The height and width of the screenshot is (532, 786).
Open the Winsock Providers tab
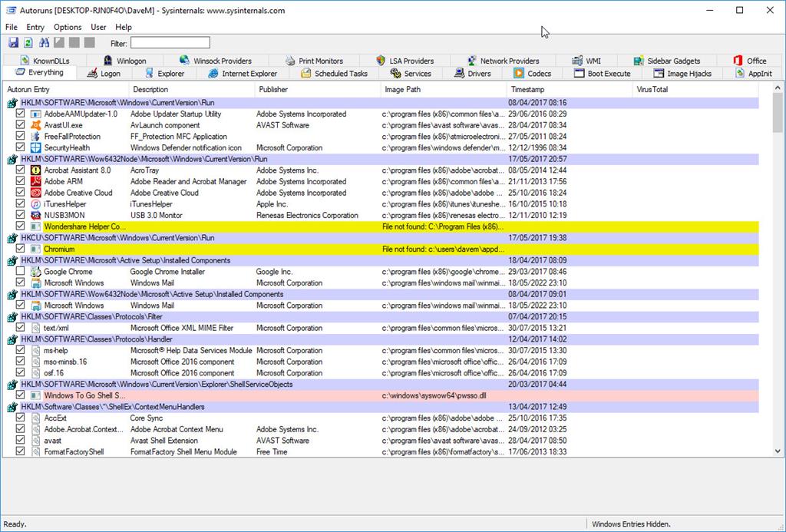pyautogui.click(x=216, y=61)
